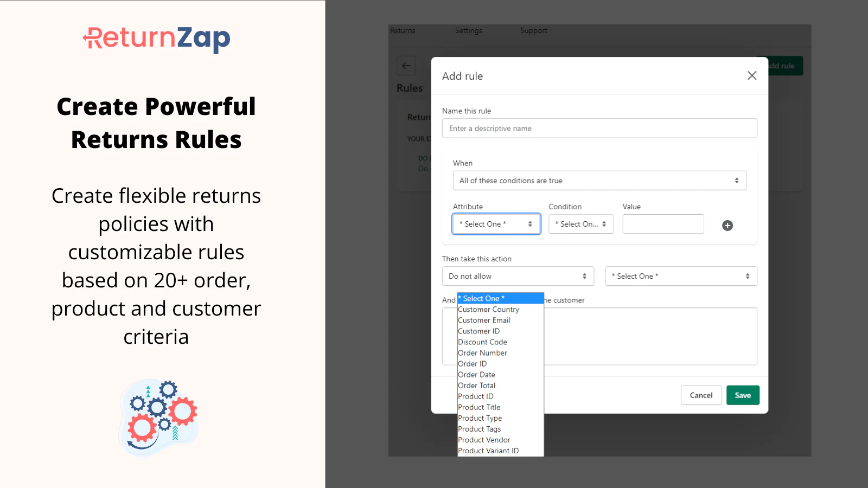Image resolution: width=868 pixels, height=488 pixels.
Task: Click the ReturnZap logo
Action: [x=156, y=39]
